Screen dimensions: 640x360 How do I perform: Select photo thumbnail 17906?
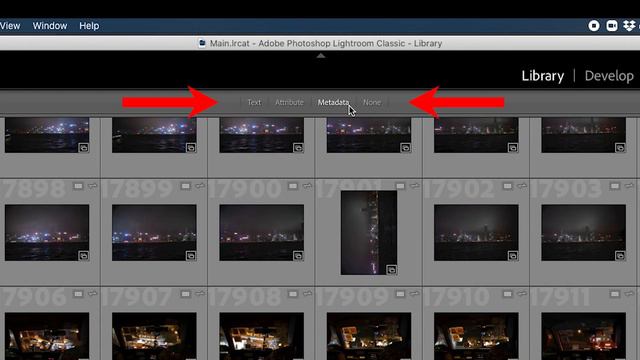click(x=47, y=336)
